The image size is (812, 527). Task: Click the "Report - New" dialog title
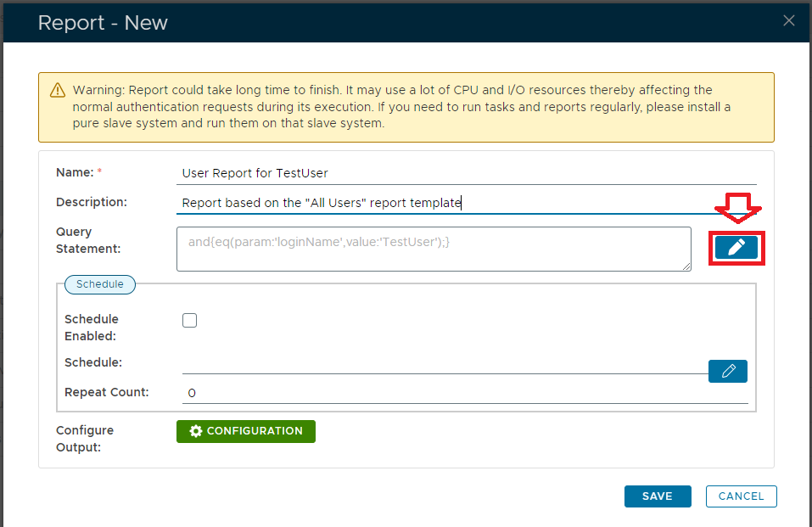pyautogui.click(x=103, y=23)
